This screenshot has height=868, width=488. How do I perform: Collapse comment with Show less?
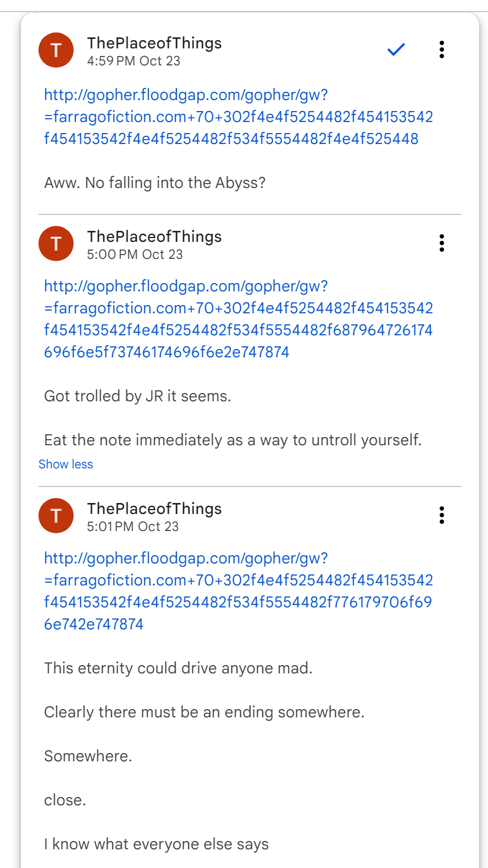click(x=66, y=465)
